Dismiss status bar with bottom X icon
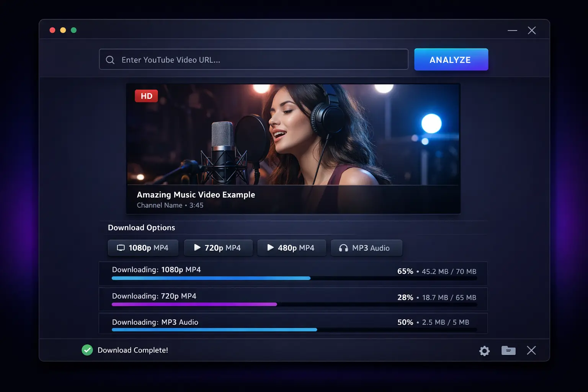 531,350
